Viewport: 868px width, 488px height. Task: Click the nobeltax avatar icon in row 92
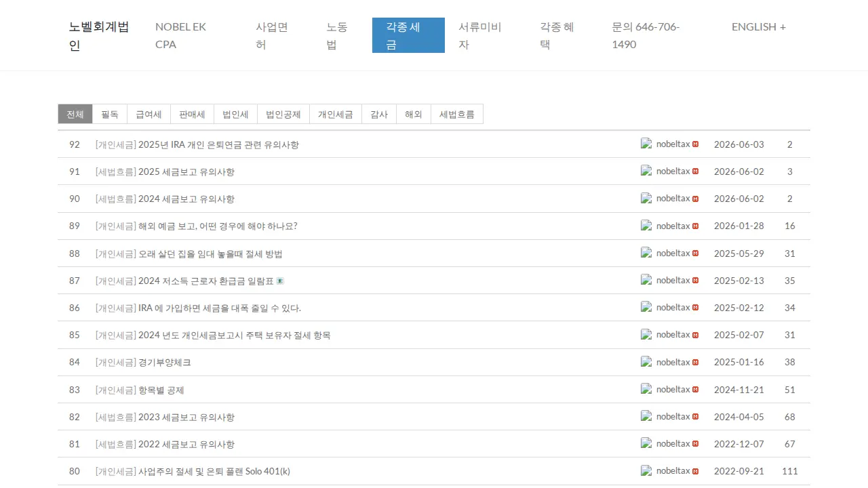click(x=646, y=144)
